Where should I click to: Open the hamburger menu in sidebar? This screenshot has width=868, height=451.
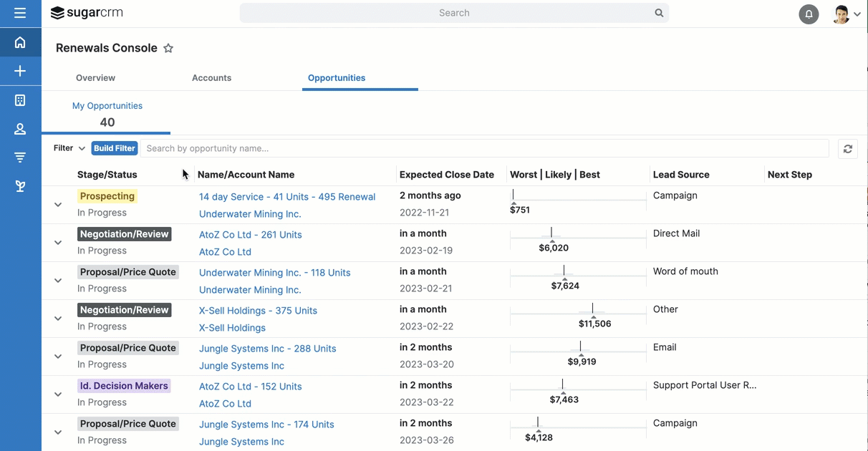coord(20,13)
